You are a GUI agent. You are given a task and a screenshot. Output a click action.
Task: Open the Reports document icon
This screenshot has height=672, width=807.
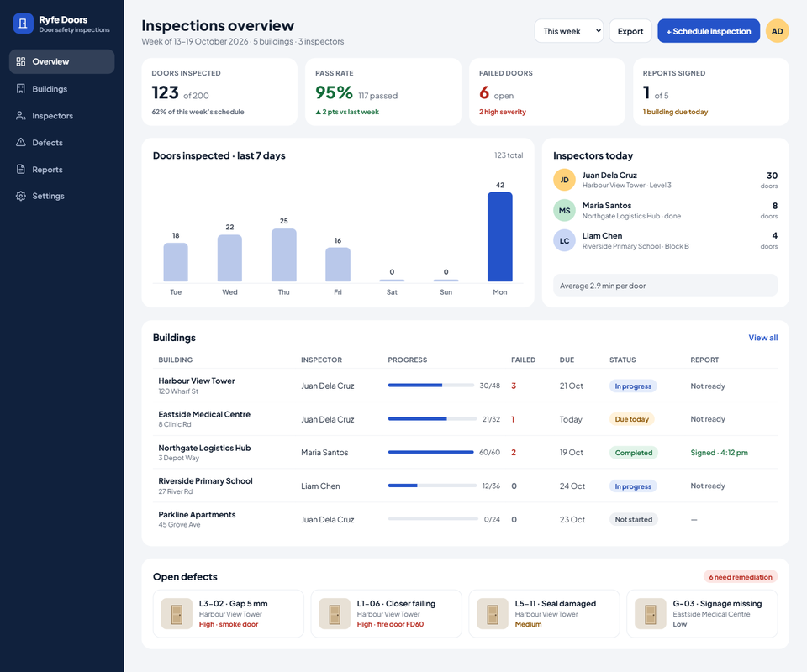tap(20, 169)
